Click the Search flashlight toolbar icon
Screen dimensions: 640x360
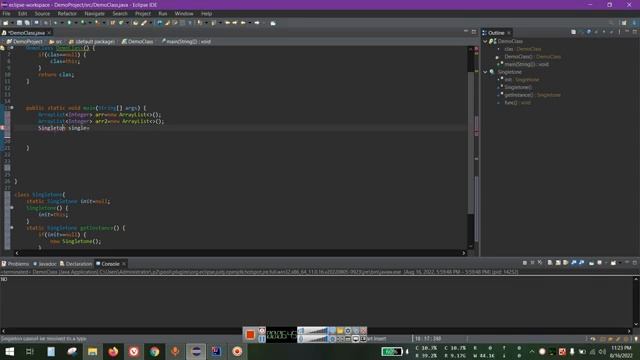click(x=144, y=23)
